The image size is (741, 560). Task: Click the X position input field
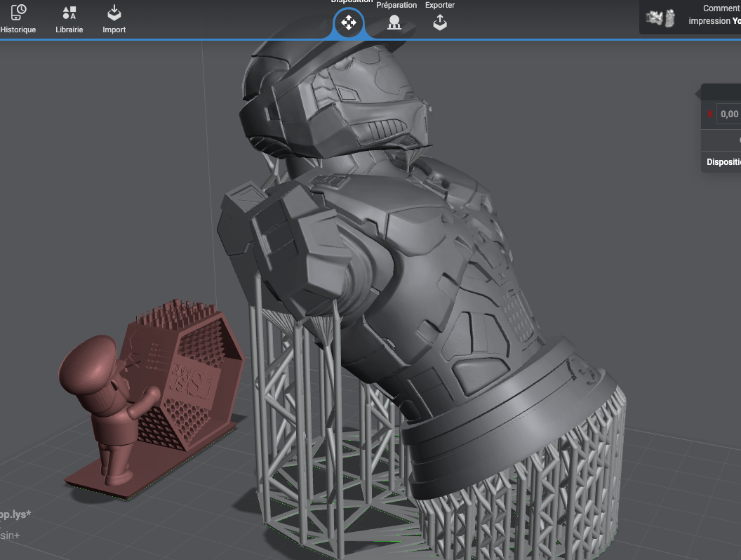click(728, 114)
